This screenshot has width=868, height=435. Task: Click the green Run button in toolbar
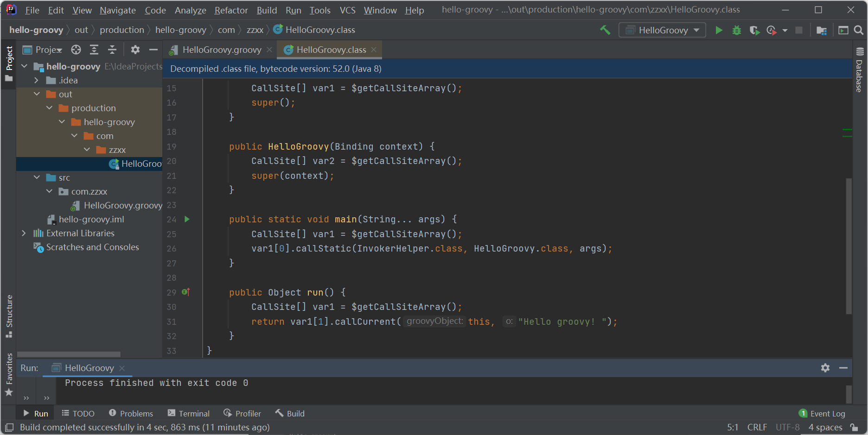[x=719, y=30]
